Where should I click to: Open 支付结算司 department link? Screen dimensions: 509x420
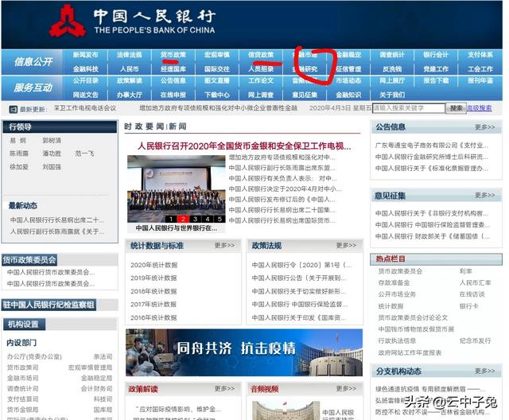(23, 399)
